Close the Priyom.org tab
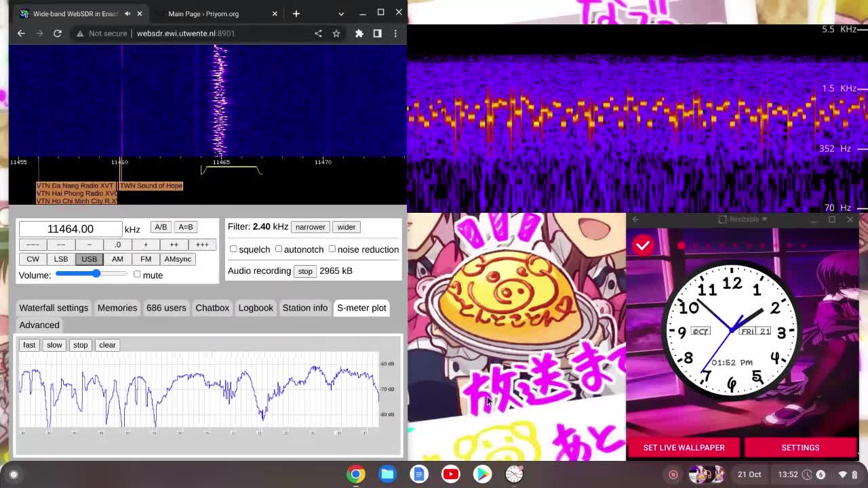Screen dimensions: 868x488 click(x=275, y=14)
